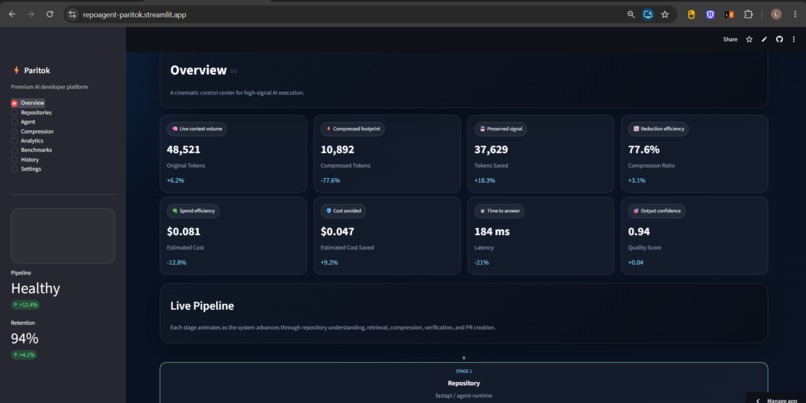This screenshot has width=806, height=403.
Task: Open the Extensions puzzle icon
Action: (x=748, y=14)
